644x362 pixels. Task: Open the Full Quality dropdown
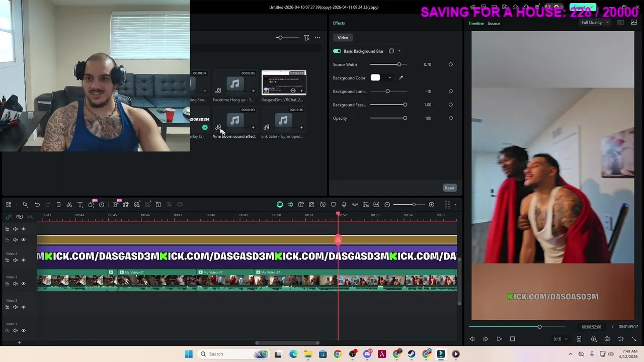pos(595,23)
